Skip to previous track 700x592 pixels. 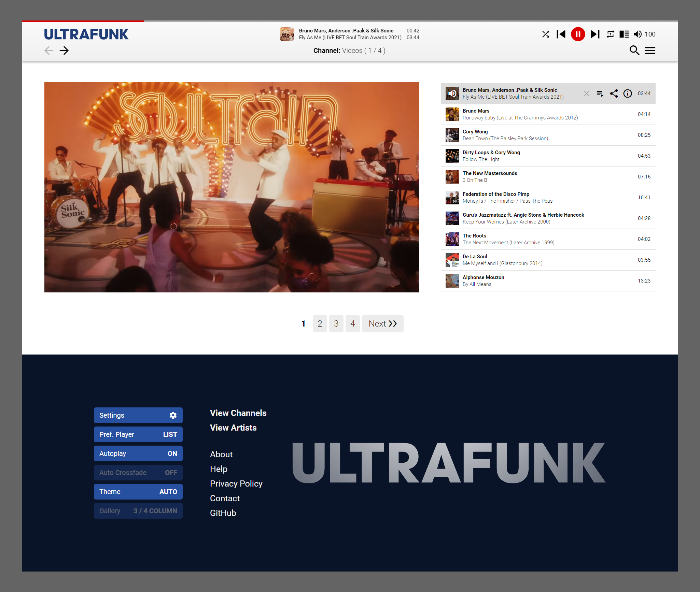pos(561,34)
